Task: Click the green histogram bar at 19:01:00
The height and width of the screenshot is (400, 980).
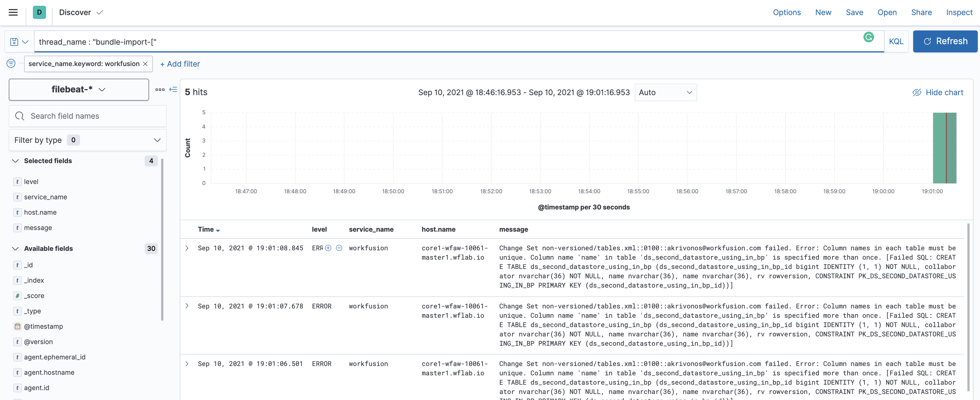Action: tap(944, 148)
